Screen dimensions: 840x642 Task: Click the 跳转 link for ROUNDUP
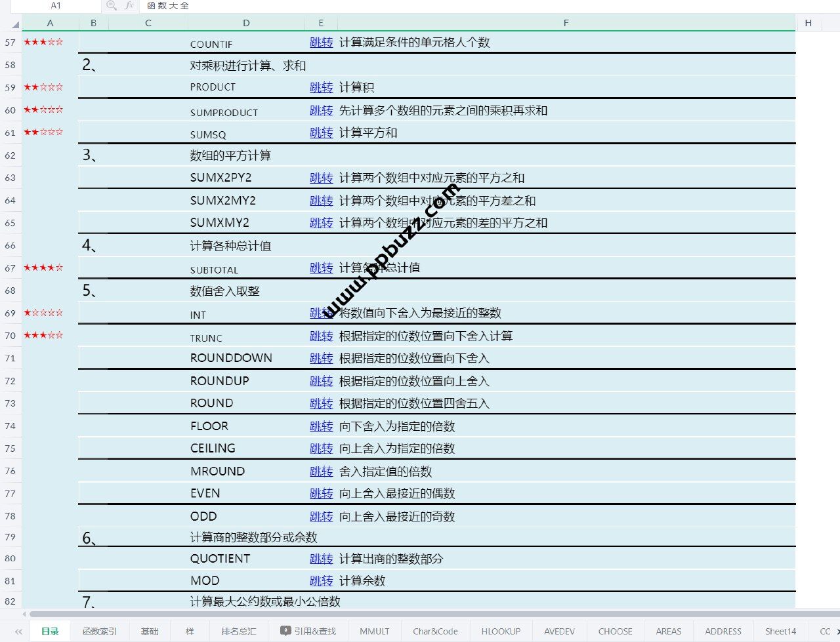coord(322,381)
